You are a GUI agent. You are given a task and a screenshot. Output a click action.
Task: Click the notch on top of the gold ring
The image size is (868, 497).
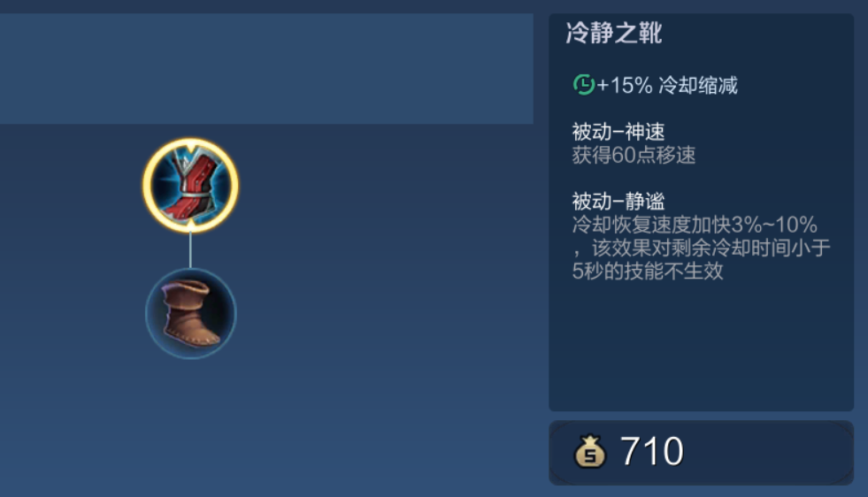click(190, 146)
